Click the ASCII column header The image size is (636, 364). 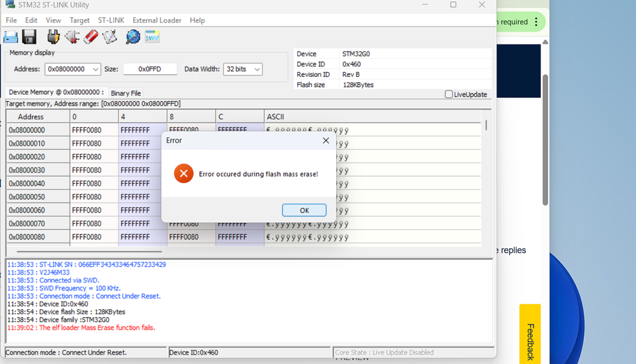372,116
